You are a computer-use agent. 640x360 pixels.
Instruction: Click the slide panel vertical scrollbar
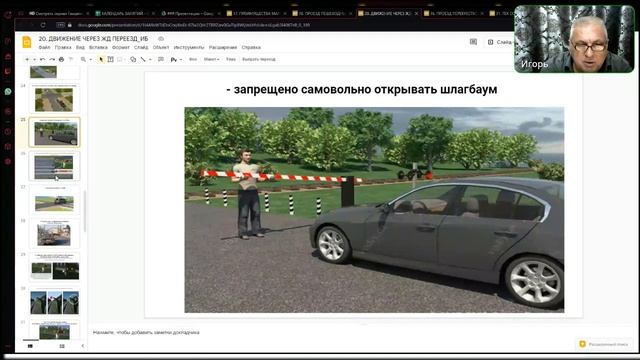click(85, 211)
